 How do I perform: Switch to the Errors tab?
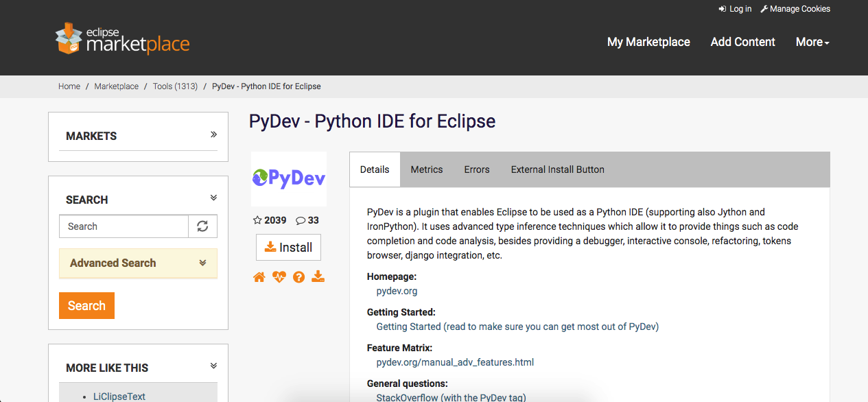pos(477,169)
